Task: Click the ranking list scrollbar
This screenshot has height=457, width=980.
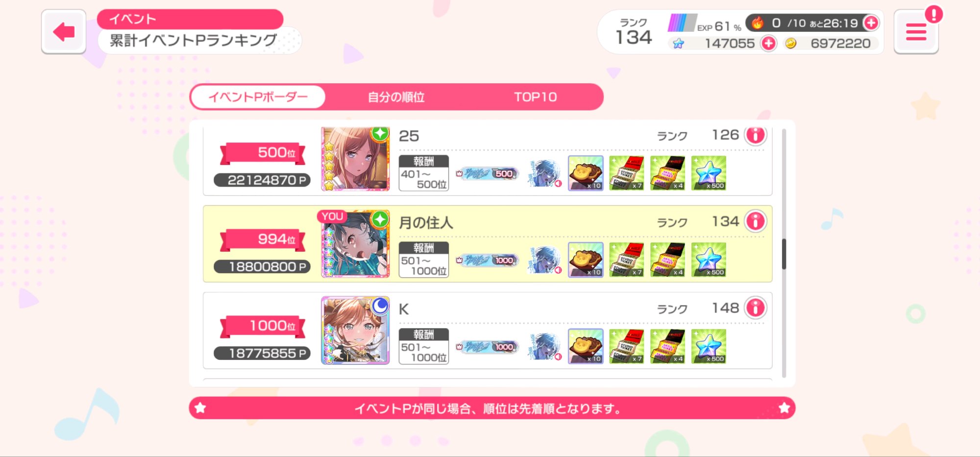Action: [x=784, y=254]
